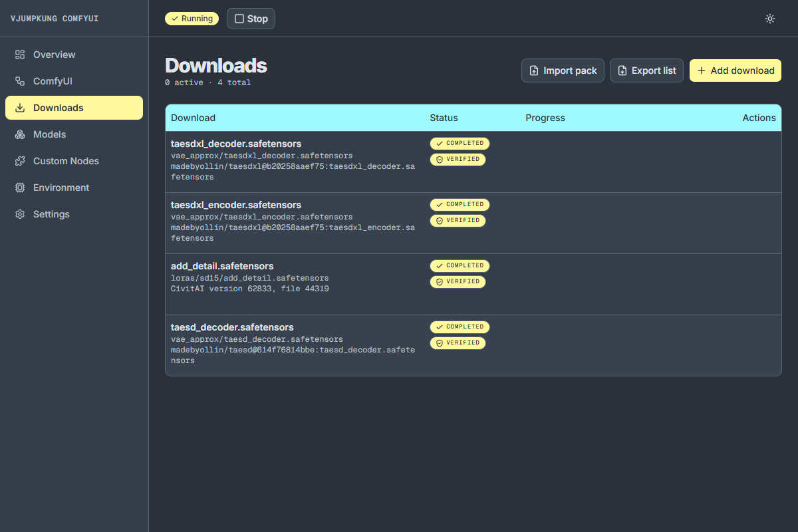Click the VERIFIED badge of taesd_decoder.safetensors
Screen dimensions: 798x532
(458, 343)
